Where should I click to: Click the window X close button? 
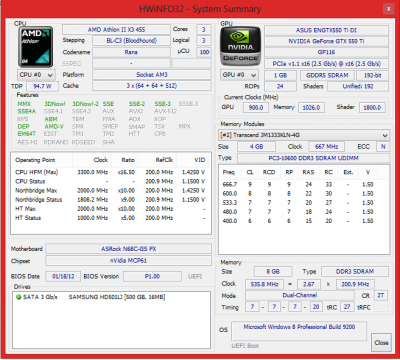click(388, 9)
